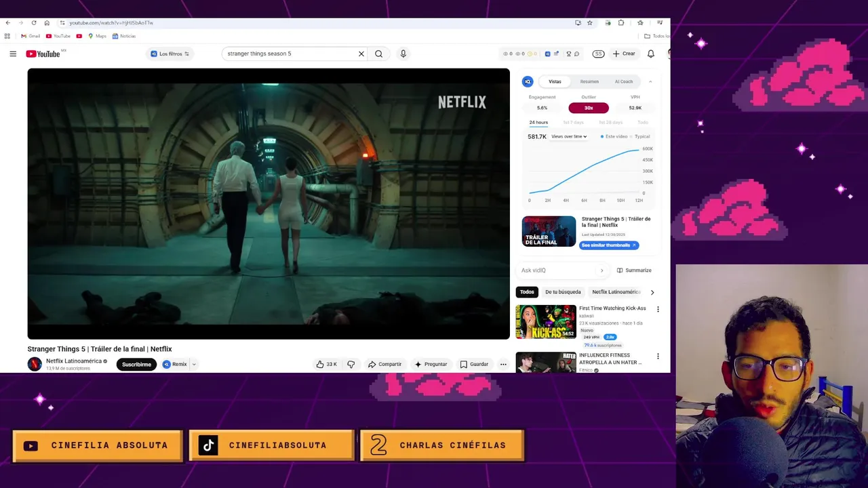Open Views over time dropdown

(569, 136)
